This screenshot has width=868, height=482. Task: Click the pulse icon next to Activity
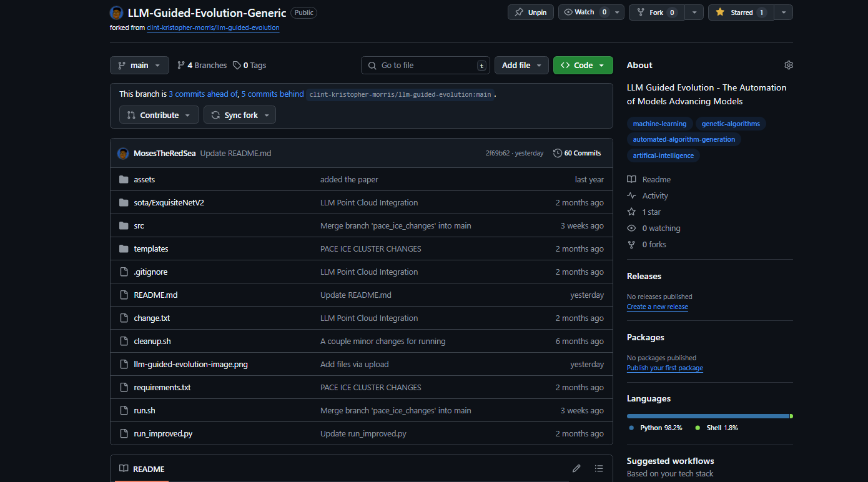click(631, 195)
